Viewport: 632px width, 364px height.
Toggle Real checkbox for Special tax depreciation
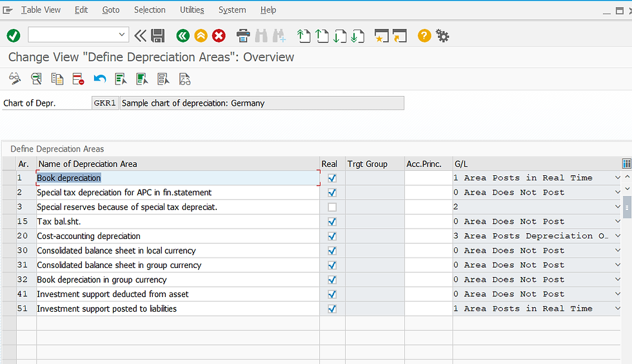[x=332, y=193]
